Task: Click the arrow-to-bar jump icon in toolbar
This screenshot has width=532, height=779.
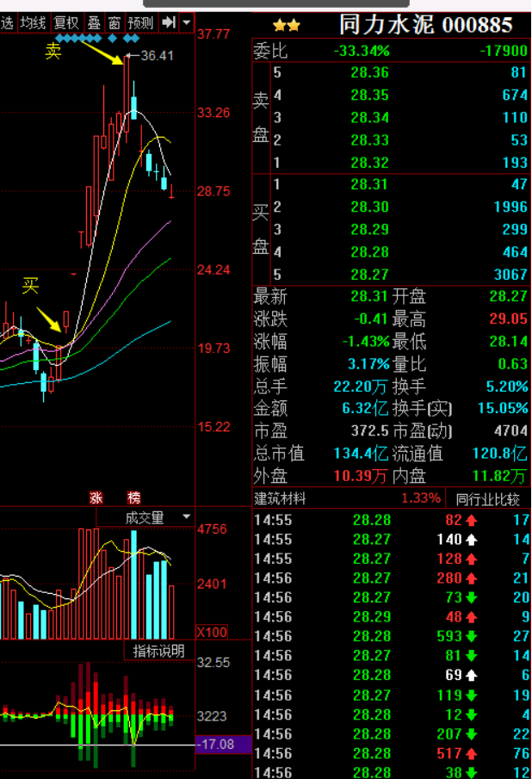Action: (x=169, y=22)
